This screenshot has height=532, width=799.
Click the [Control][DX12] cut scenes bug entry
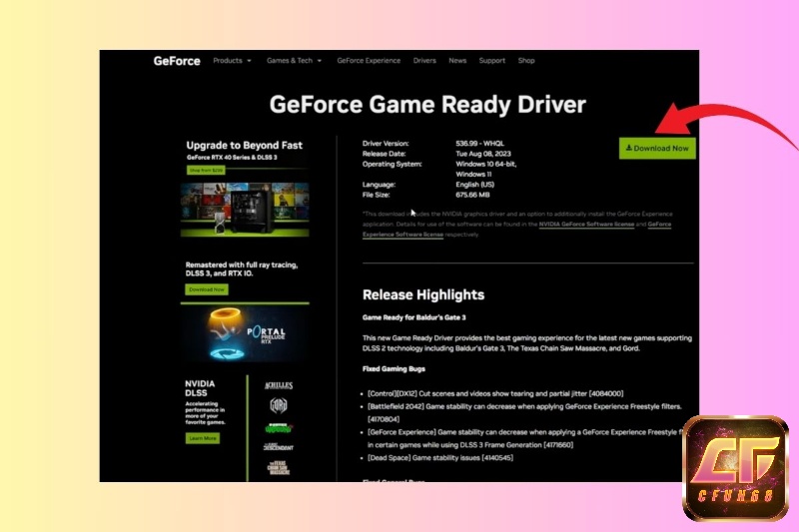point(495,393)
